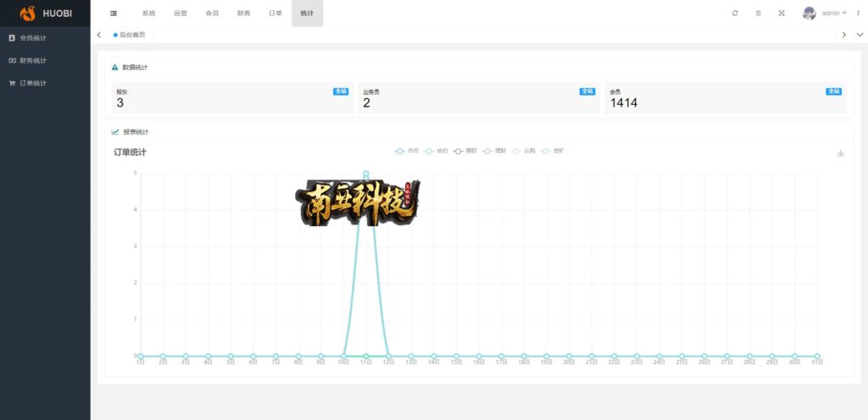
Task: Toggle the 币币 series in the legend
Action: coord(407,151)
